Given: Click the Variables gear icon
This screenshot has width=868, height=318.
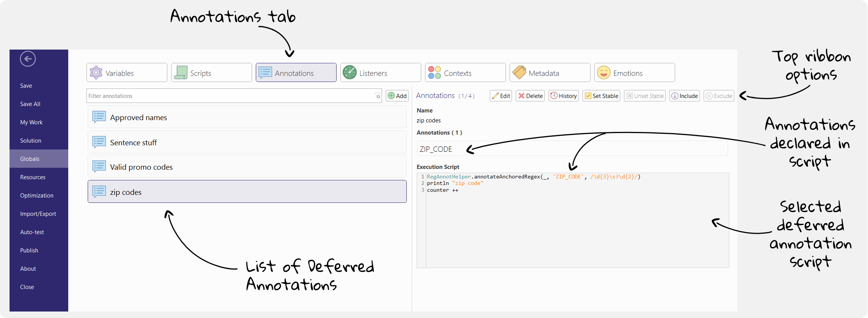Looking at the screenshot, I should (x=96, y=72).
